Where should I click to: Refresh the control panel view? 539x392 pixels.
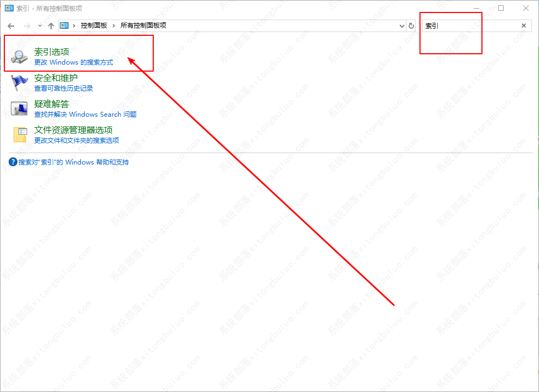411,26
